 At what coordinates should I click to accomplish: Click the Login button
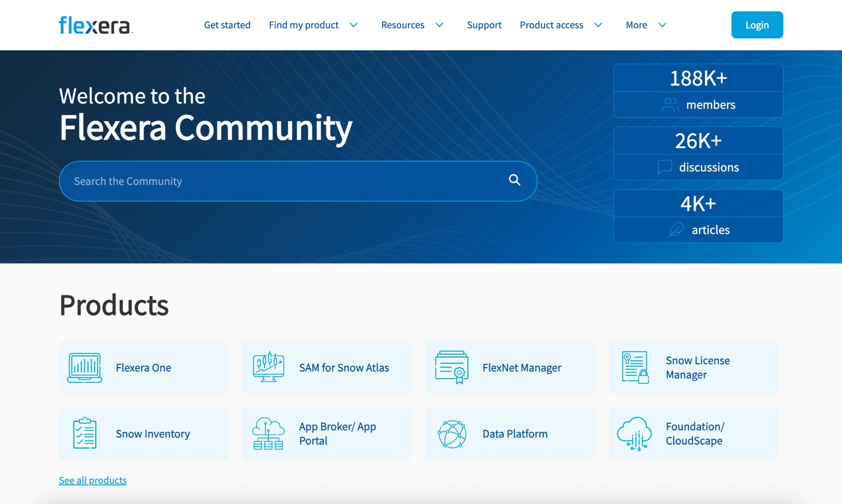point(757,25)
